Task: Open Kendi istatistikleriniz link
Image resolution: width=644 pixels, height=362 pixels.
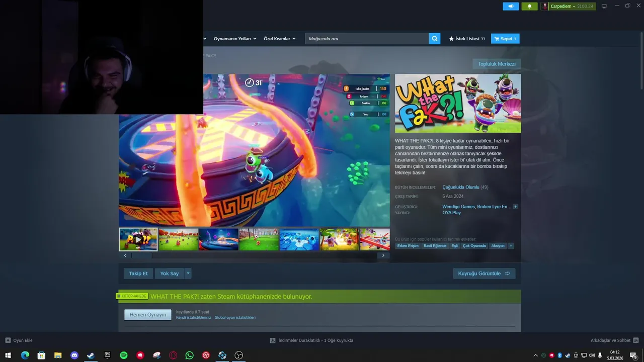Action: point(194,318)
